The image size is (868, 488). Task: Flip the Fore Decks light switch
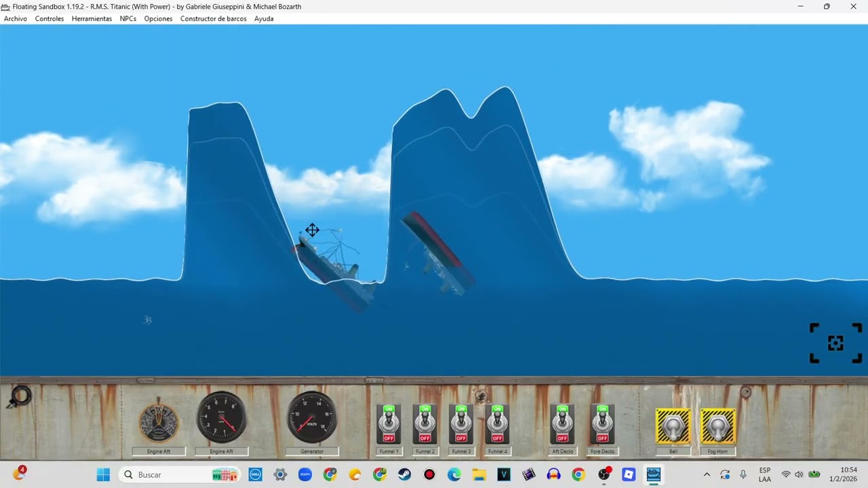coord(602,424)
